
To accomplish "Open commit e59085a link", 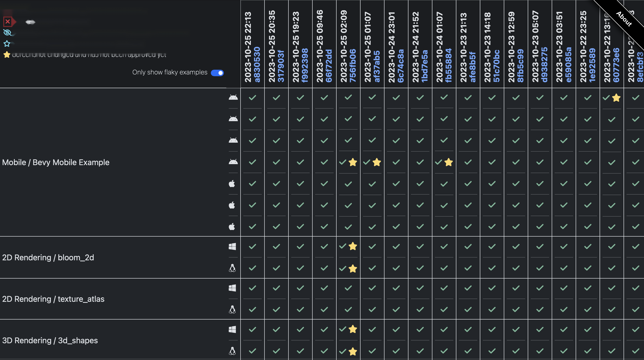I will tap(568, 65).
